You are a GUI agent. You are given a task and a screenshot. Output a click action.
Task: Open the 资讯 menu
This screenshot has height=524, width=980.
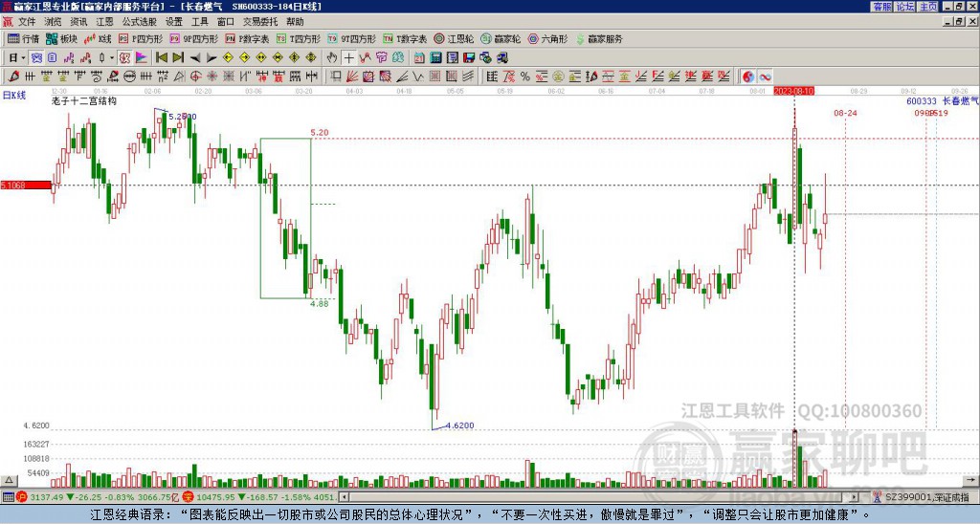(78, 22)
